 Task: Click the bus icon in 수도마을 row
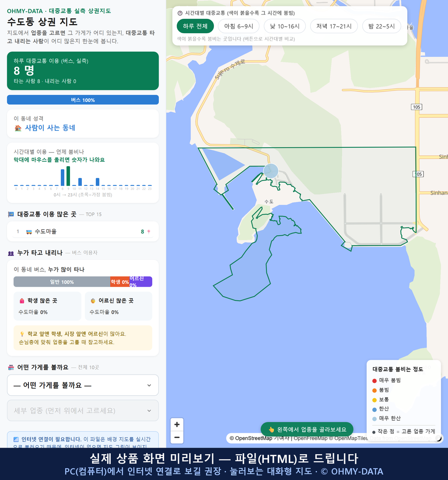tap(29, 232)
